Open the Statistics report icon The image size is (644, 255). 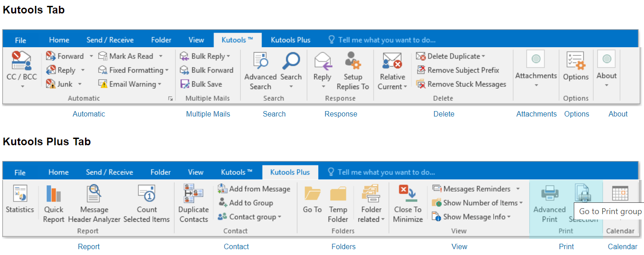(x=20, y=194)
